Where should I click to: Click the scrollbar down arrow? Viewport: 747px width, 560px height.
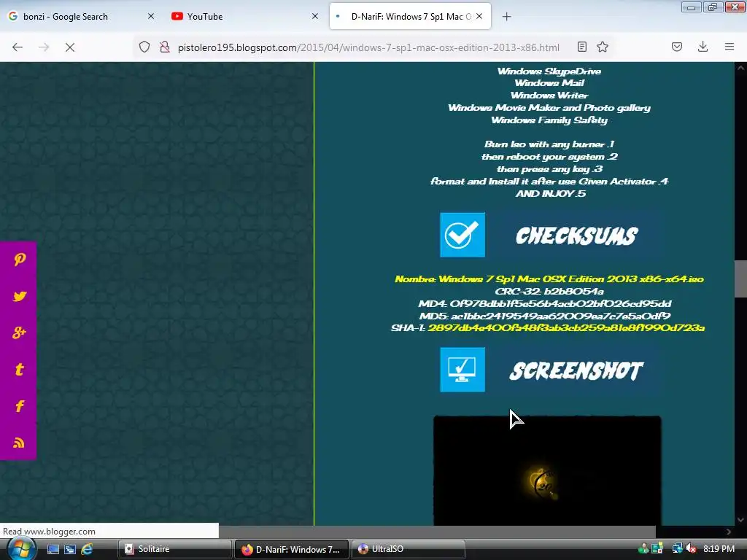coord(740,520)
